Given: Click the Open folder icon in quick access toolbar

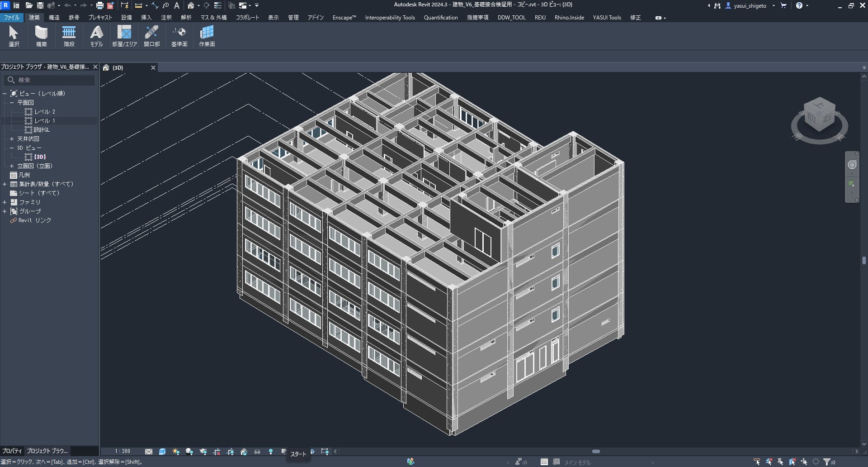Looking at the screenshot, I should (29, 5).
